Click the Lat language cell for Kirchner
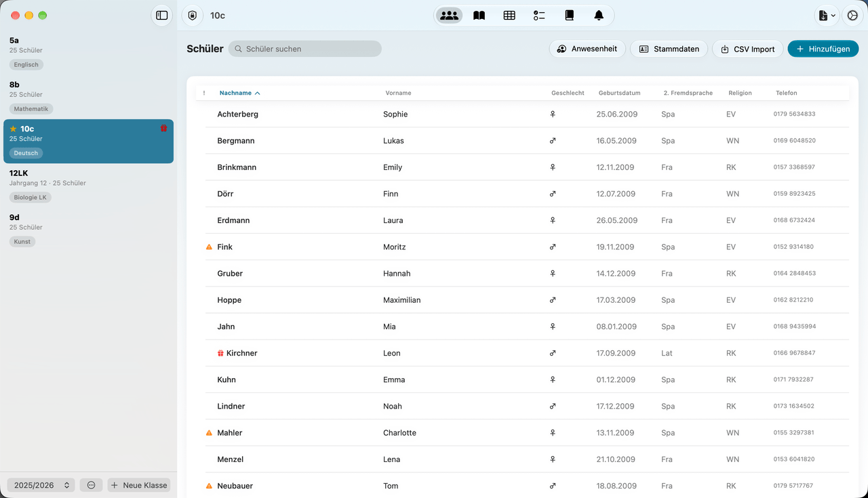 pos(667,353)
